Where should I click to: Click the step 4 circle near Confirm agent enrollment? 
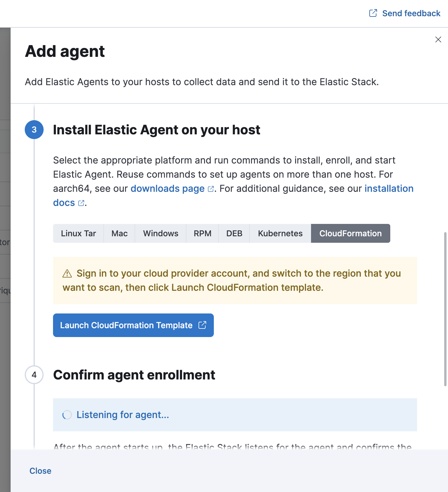pyautogui.click(x=34, y=375)
